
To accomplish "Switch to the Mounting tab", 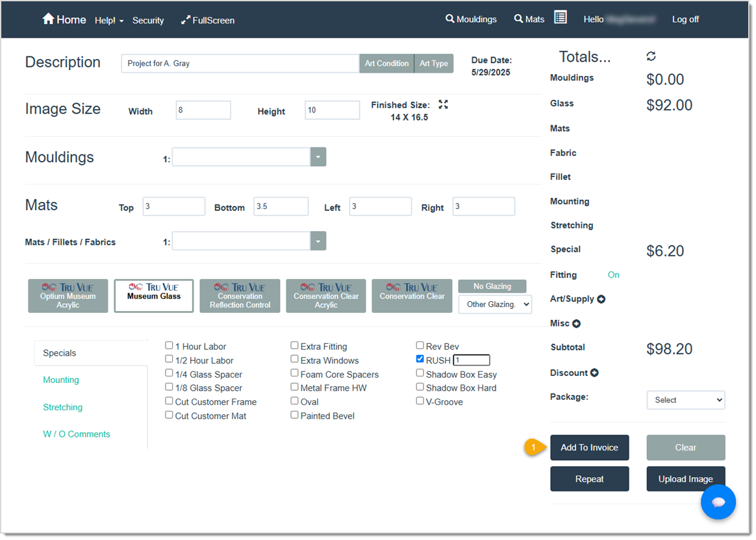I will 60,380.
